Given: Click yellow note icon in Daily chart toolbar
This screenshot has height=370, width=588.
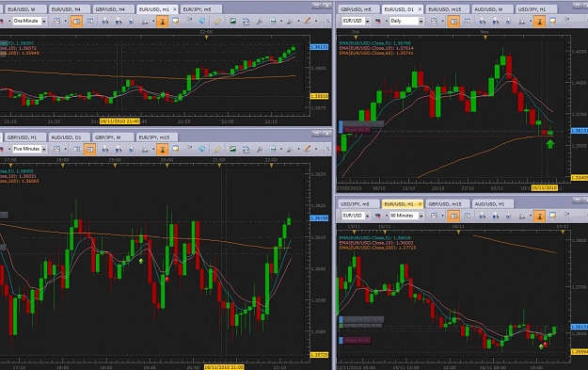Looking at the screenshot, I should (x=553, y=22).
